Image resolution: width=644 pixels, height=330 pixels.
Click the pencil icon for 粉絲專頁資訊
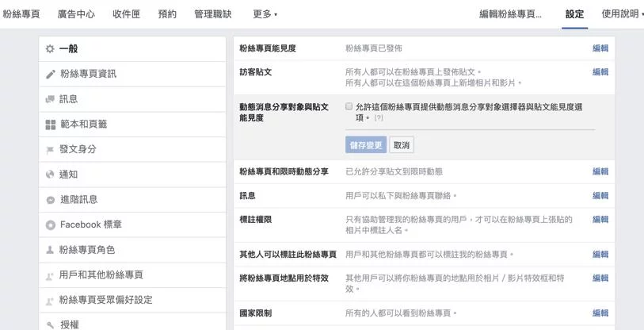pyautogui.click(x=51, y=75)
